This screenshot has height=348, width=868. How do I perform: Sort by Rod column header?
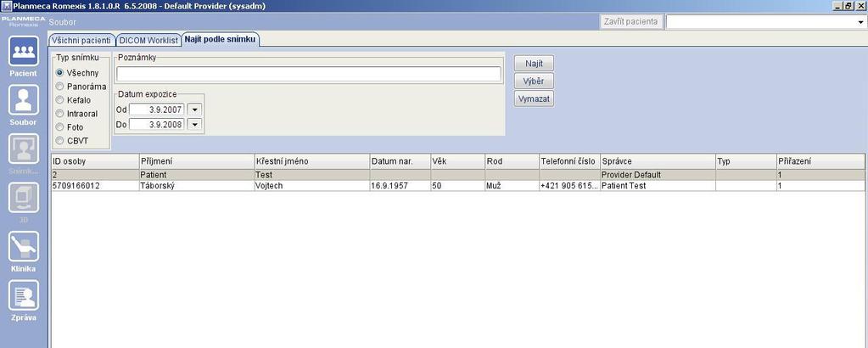click(512, 161)
